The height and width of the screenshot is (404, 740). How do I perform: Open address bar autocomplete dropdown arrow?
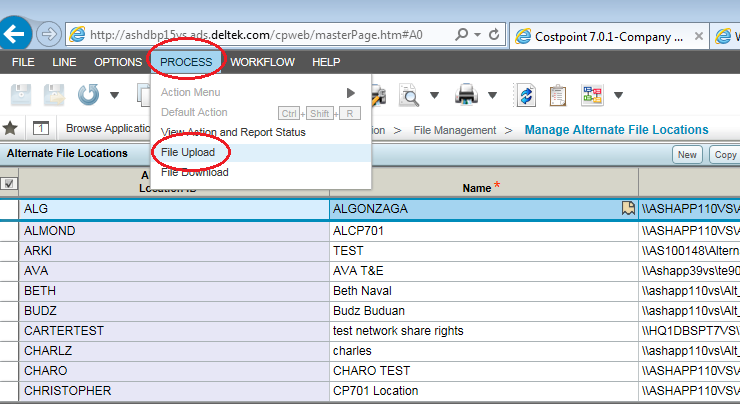point(478,34)
